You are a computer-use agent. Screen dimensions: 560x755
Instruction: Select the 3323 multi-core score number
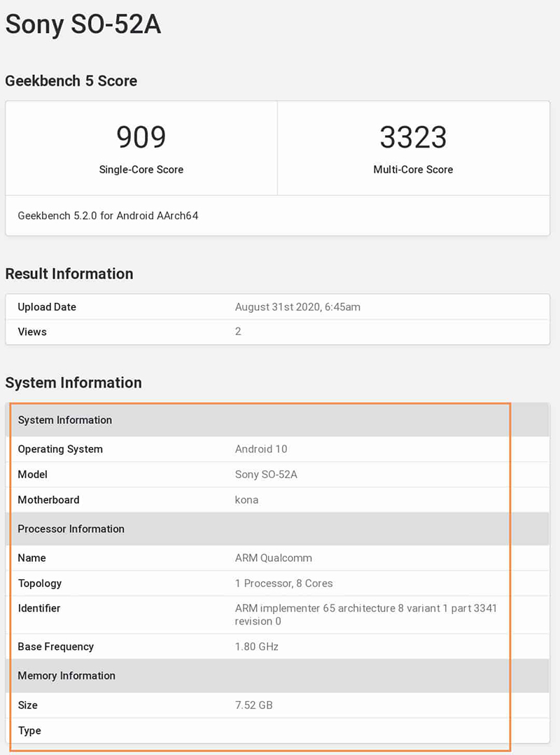pos(413,137)
